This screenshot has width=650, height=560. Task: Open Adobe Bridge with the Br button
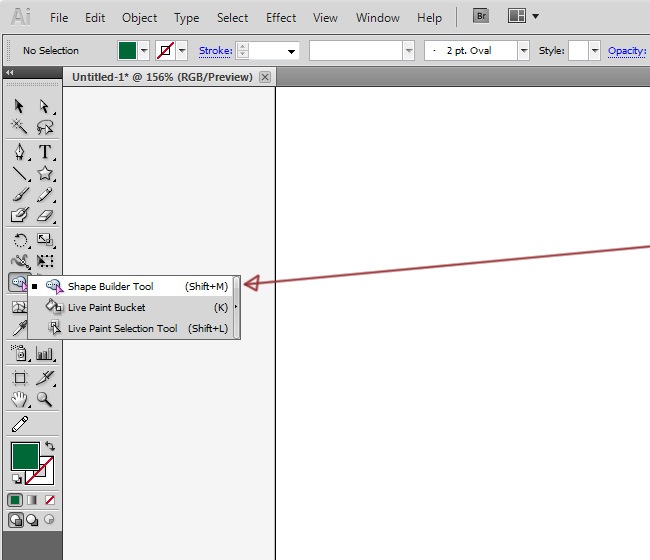coord(481,16)
